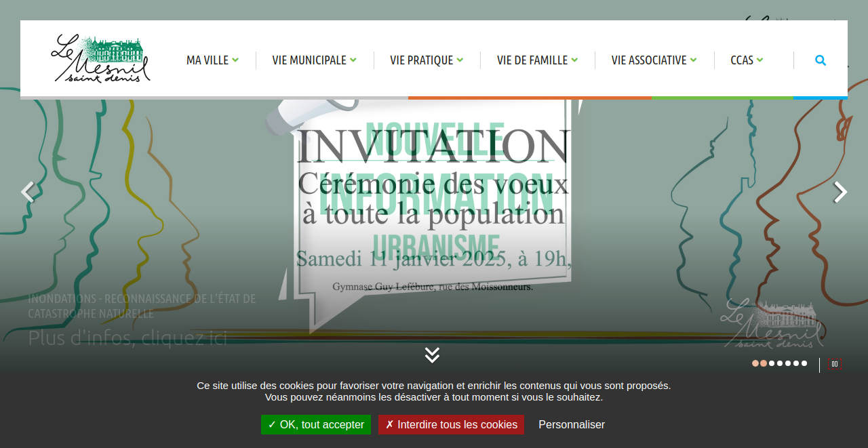
Task: Select the first slideshow pagination dot
Action: click(x=755, y=363)
